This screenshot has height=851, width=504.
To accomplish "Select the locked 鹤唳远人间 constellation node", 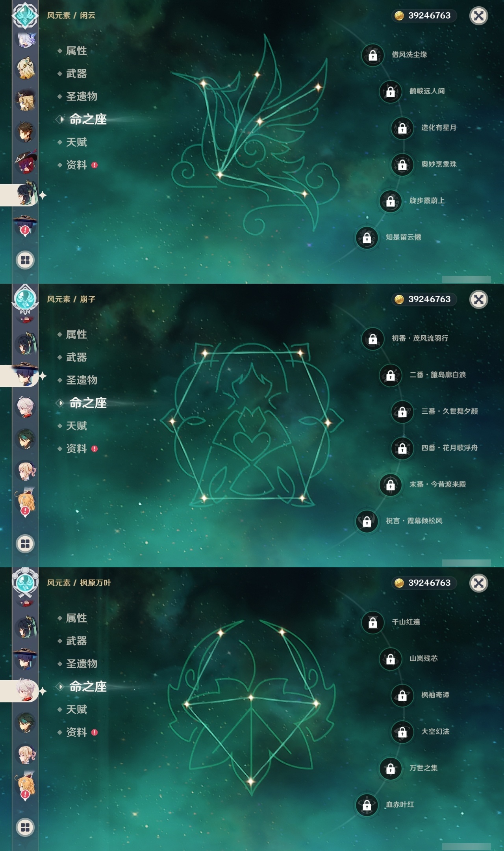I will click(x=390, y=92).
